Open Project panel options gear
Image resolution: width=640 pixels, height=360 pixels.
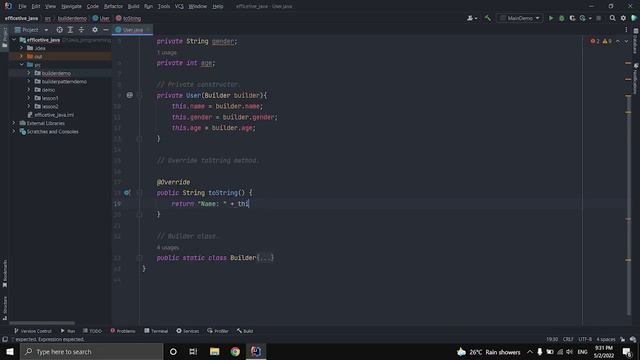[95, 30]
